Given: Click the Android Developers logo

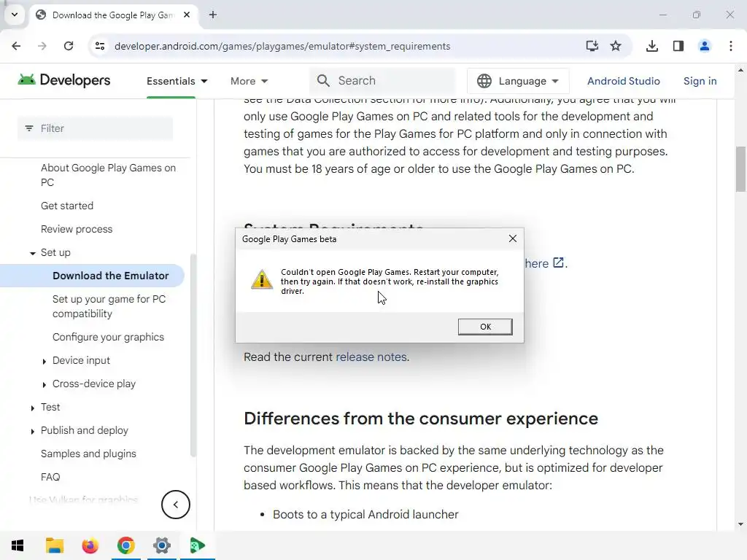Looking at the screenshot, I should coord(64,80).
